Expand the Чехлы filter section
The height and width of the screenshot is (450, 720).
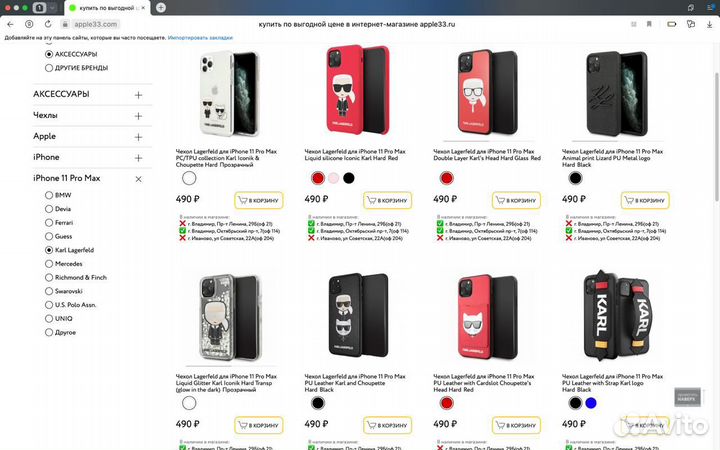click(x=138, y=116)
